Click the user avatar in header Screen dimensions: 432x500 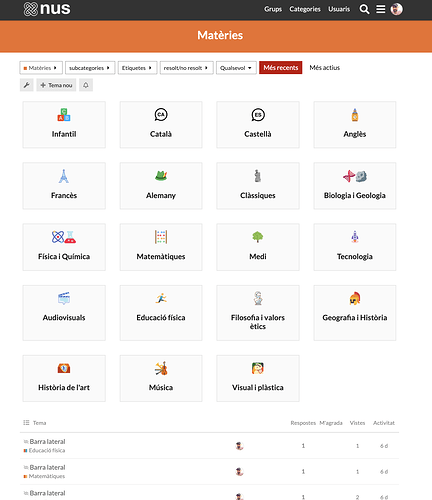pos(396,9)
